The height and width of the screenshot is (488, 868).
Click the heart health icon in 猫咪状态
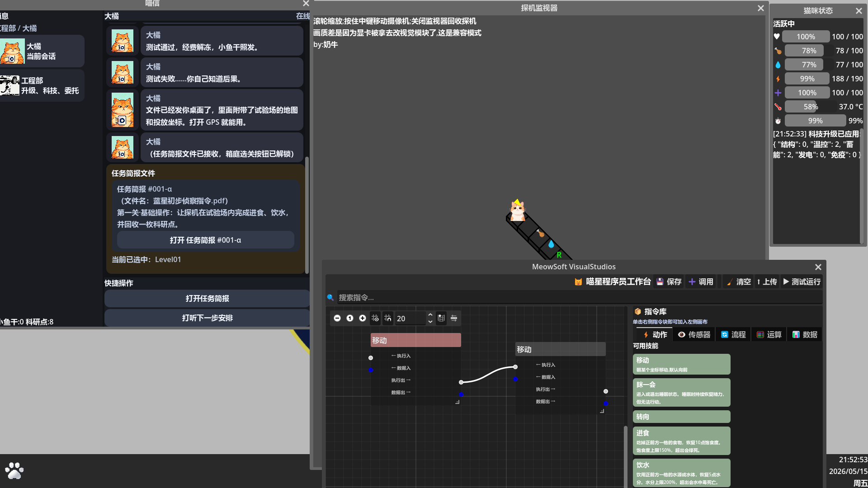(777, 37)
